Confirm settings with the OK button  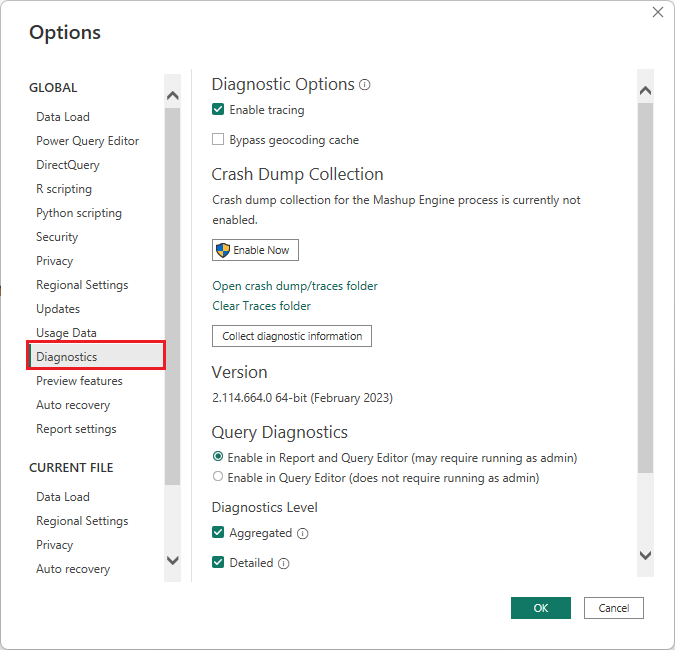click(540, 608)
